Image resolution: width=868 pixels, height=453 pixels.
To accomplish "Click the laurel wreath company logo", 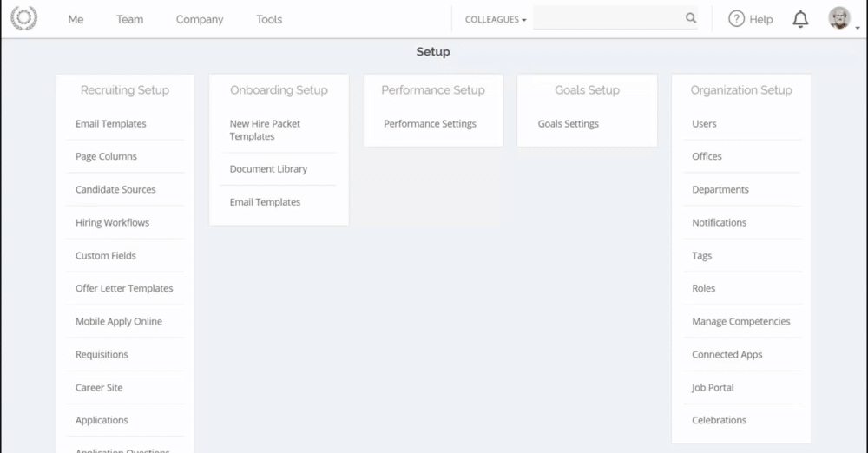I will (23, 18).
